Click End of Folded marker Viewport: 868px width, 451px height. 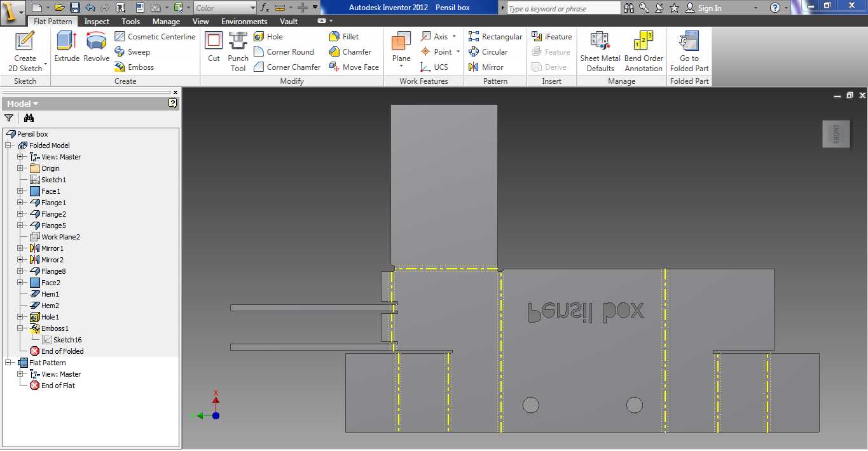(57, 351)
